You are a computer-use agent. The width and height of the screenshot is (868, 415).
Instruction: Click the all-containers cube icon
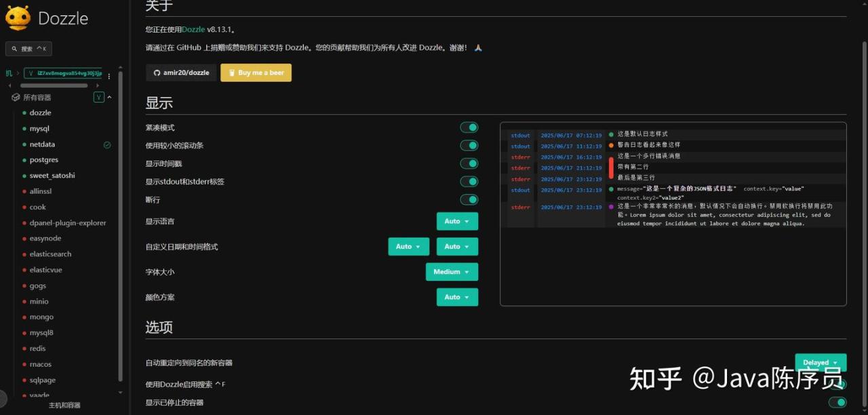[16, 98]
